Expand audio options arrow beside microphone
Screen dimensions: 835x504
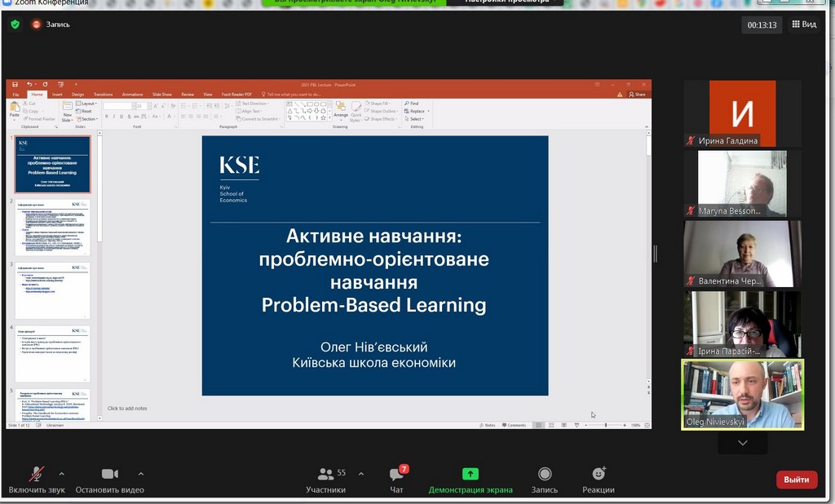click(62, 473)
